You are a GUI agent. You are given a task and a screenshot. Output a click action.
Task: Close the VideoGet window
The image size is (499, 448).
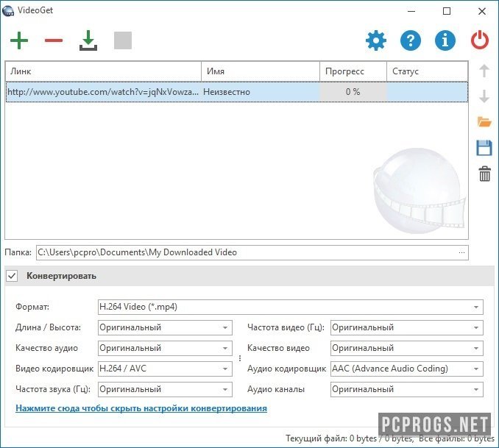[482, 11]
